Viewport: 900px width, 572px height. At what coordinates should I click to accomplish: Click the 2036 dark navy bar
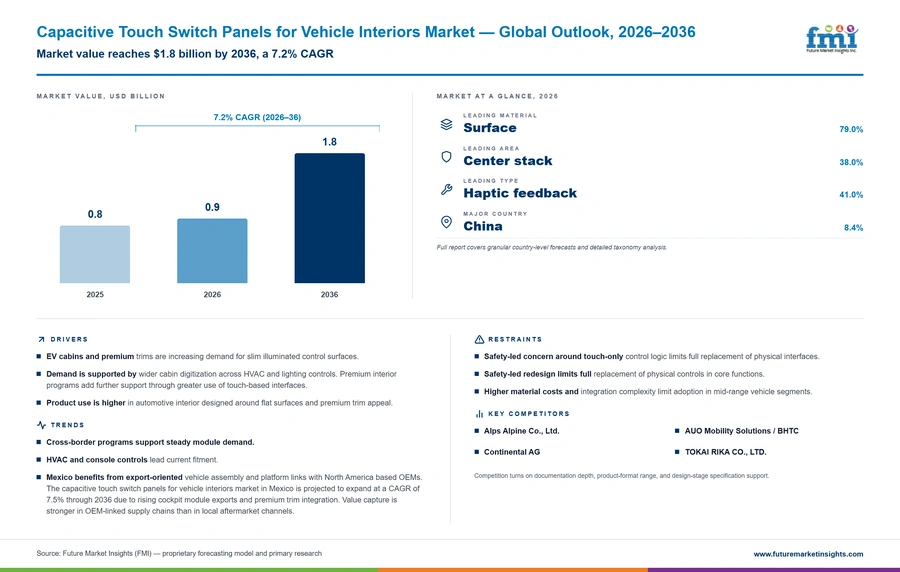329,218
